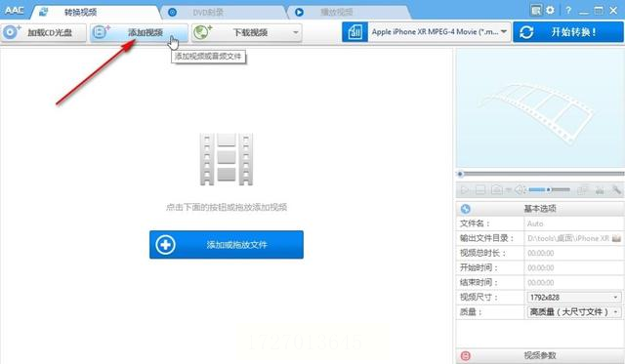Open the 下载视频 dropdown arrow
The height and width of the screenshot is (364, 625).
(x=296, y=32)
